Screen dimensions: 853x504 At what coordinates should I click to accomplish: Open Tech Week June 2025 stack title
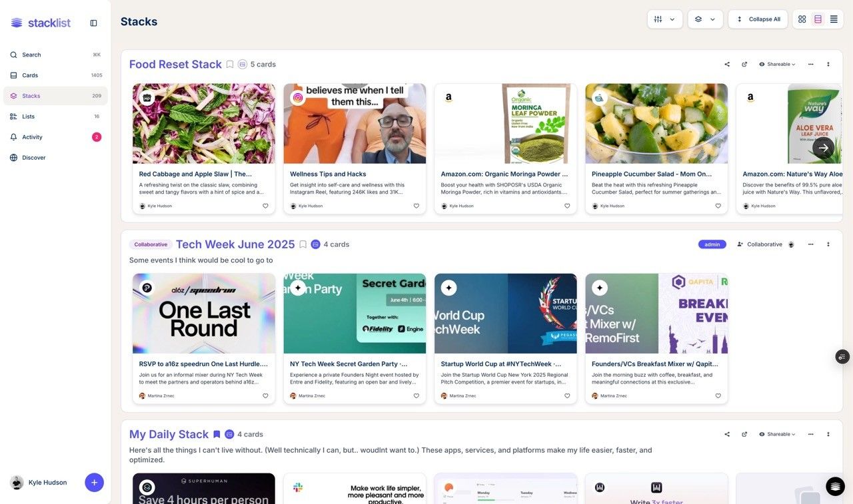(235, 244)
